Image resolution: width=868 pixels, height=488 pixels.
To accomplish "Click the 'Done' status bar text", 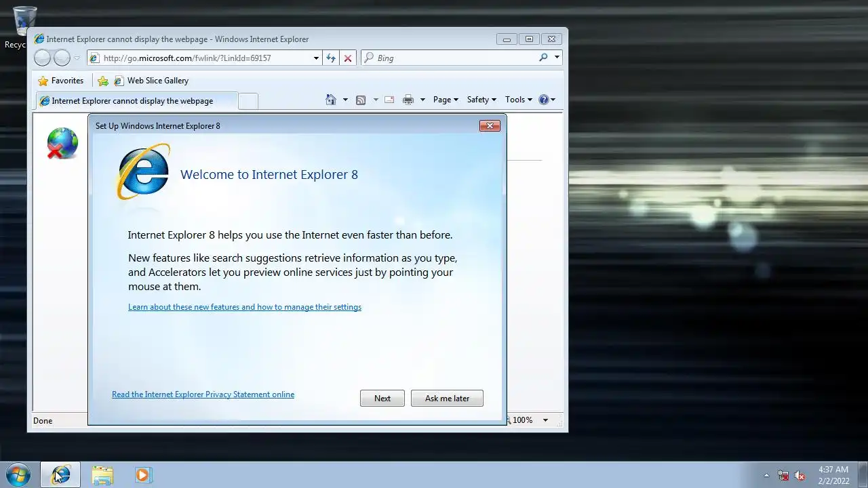I will point(43,421).
